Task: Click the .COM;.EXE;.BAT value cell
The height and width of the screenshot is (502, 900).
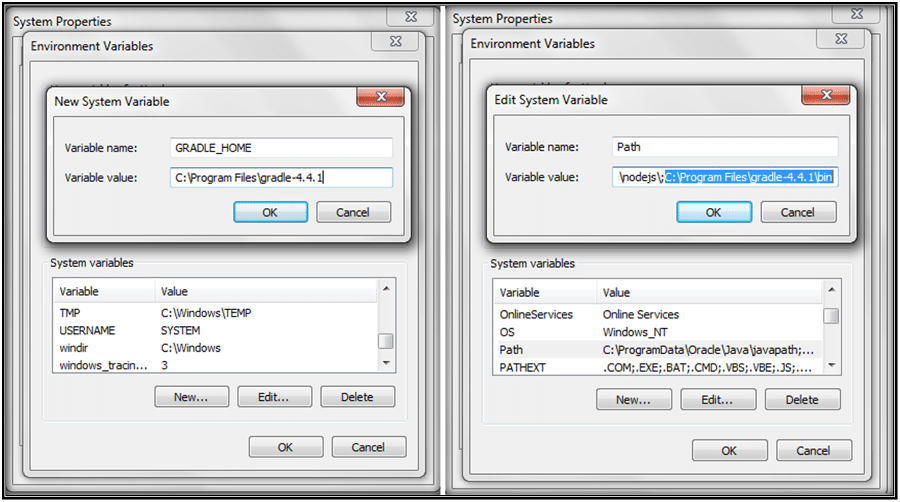Action: [707, 367]
